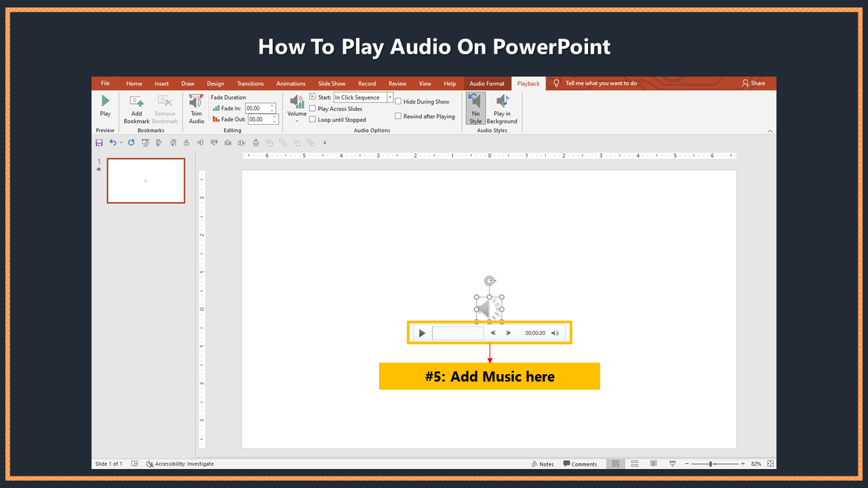Viewport: 868px width, 488px height.
Task: Expand the Undo history dropdown arrow
Action: tap(121, 142)
